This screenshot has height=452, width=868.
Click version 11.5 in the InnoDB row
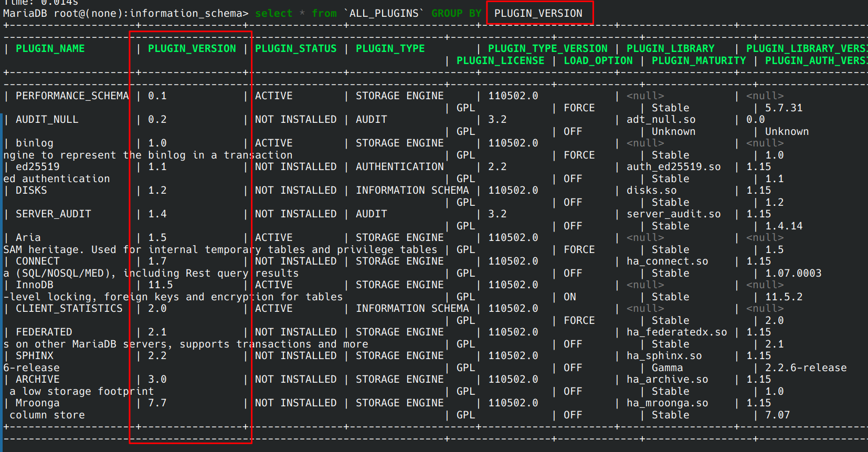[161, 285]
